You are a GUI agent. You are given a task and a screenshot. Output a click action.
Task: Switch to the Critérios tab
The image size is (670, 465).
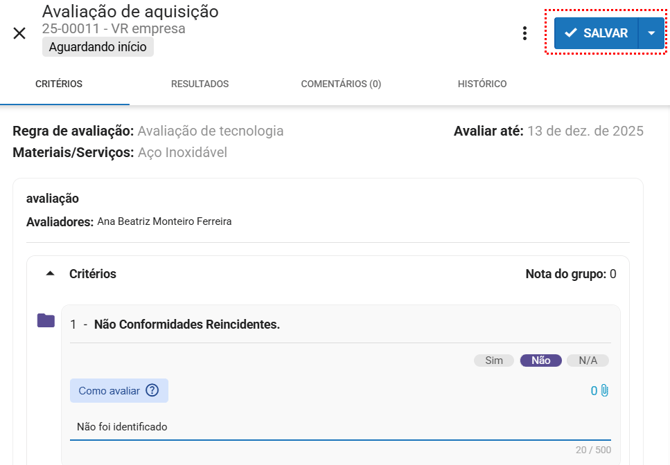tap(59, 84)
